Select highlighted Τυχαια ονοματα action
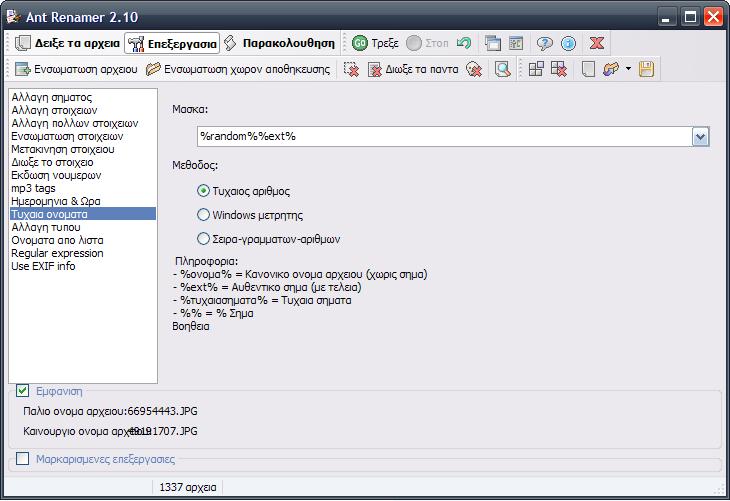 tap(83, 214)
